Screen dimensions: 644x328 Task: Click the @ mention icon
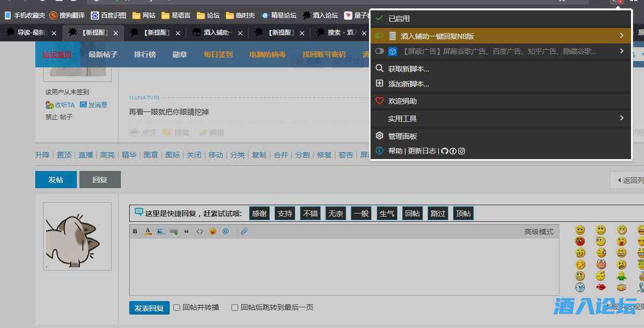point(226,231)
